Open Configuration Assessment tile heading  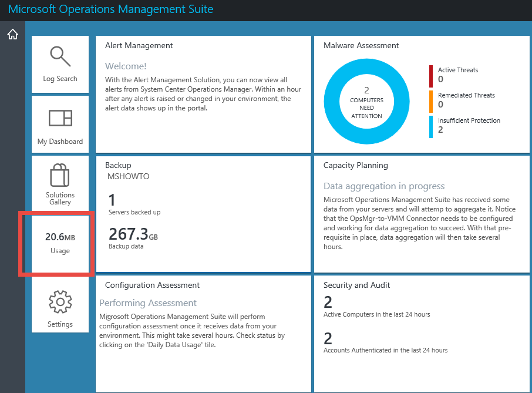152,285
